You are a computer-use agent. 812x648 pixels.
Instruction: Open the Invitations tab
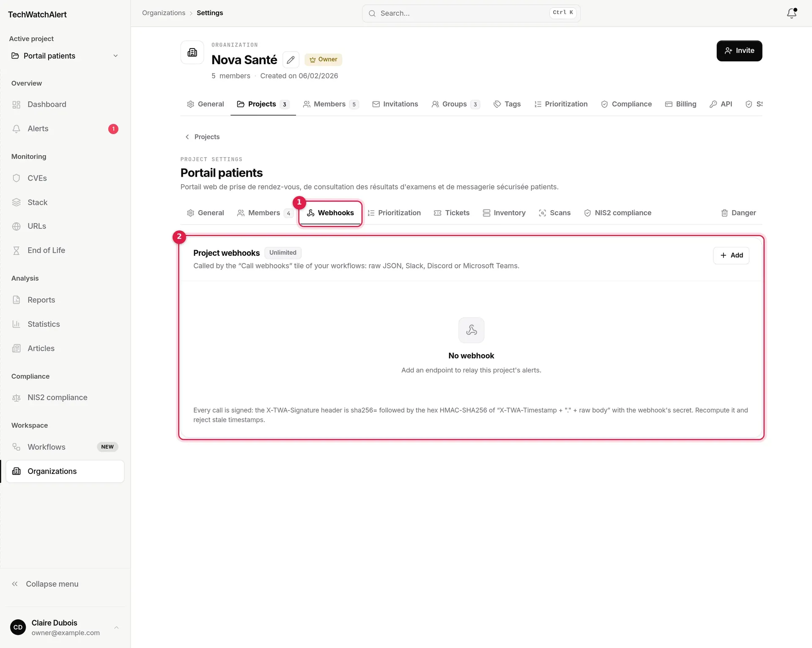pyautogui.click(x=395, y=104)
